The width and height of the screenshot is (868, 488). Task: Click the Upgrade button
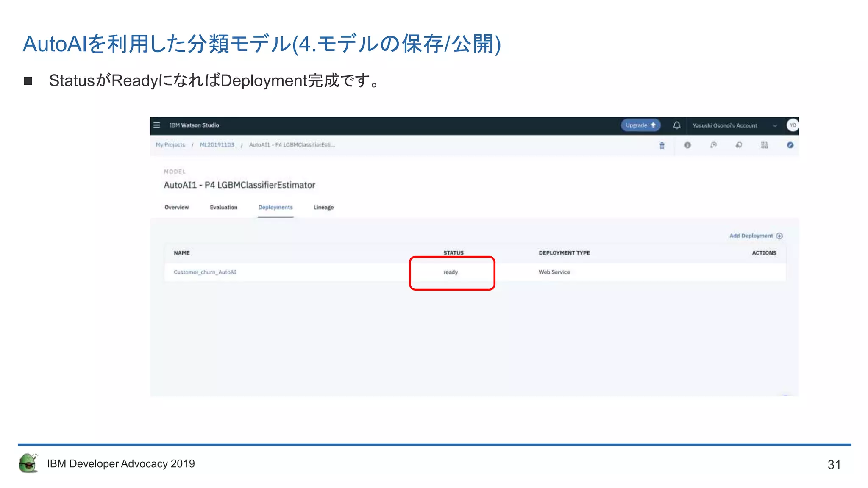tap(640, 125)
